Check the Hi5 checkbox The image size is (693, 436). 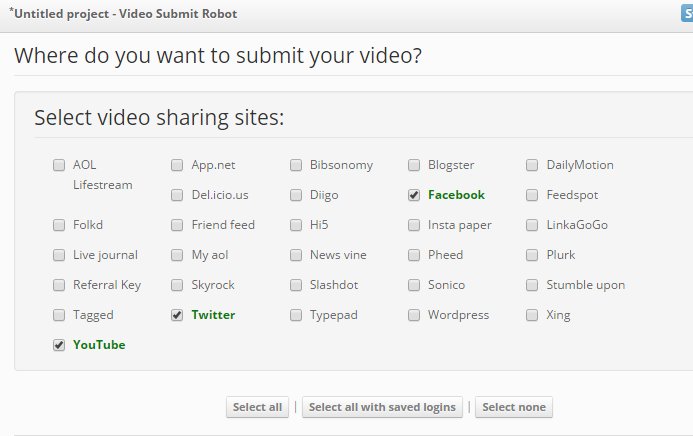click(296, 225)
